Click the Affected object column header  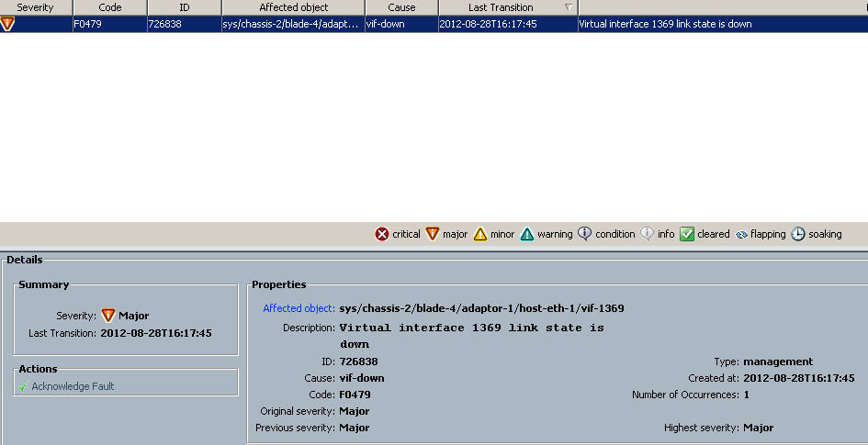(x=293, y=7)
